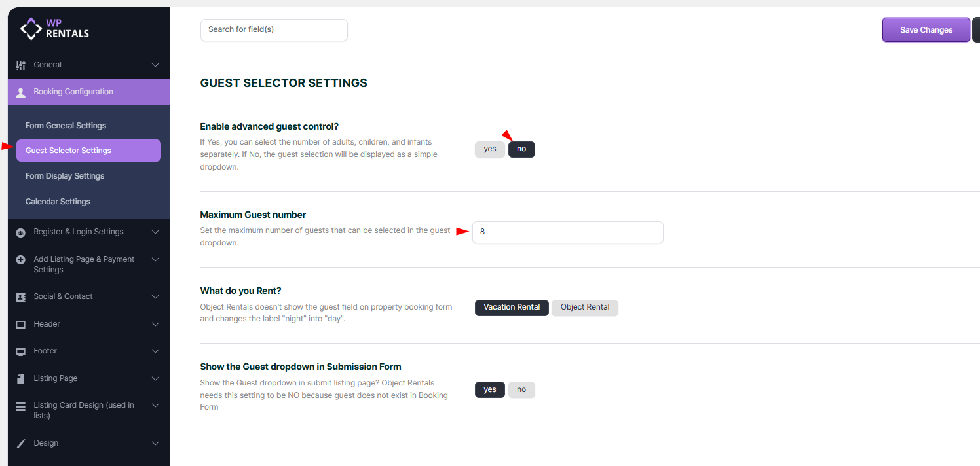Click the General sliders icon in sidebar
Viewport: 980px width, 466px height.
pos(20,65)
